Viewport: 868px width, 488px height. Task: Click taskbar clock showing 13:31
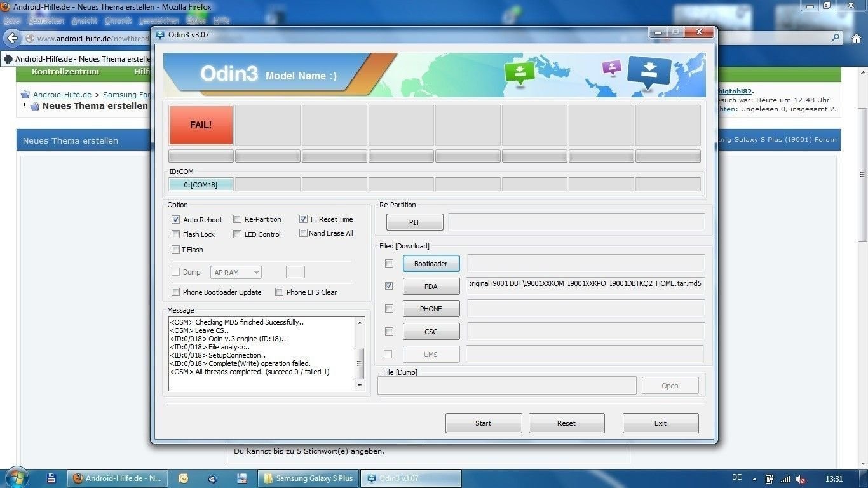834,478
